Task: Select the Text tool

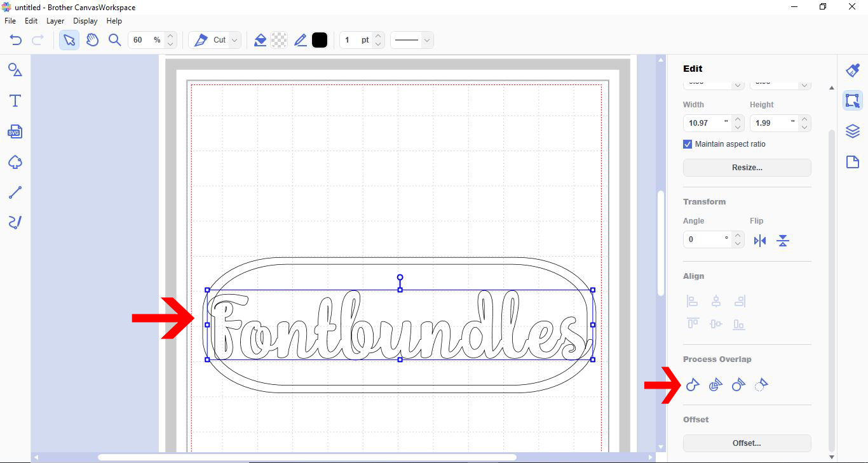Action: coord(15,100)
